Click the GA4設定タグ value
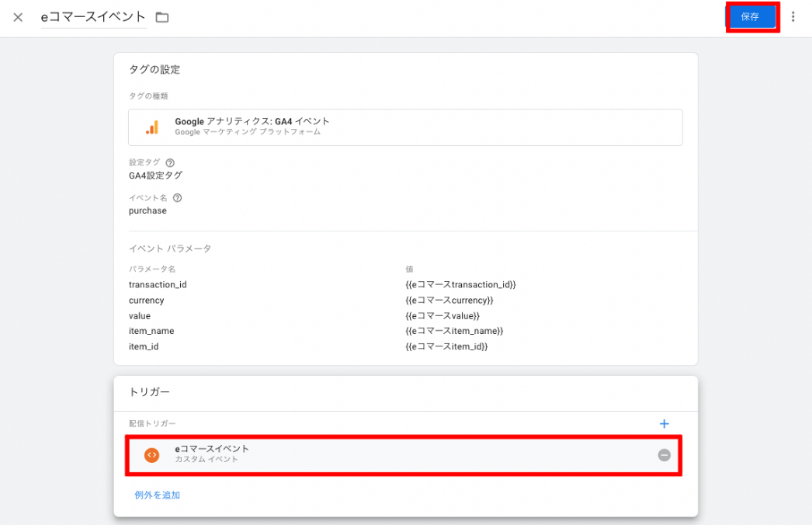 155,176
